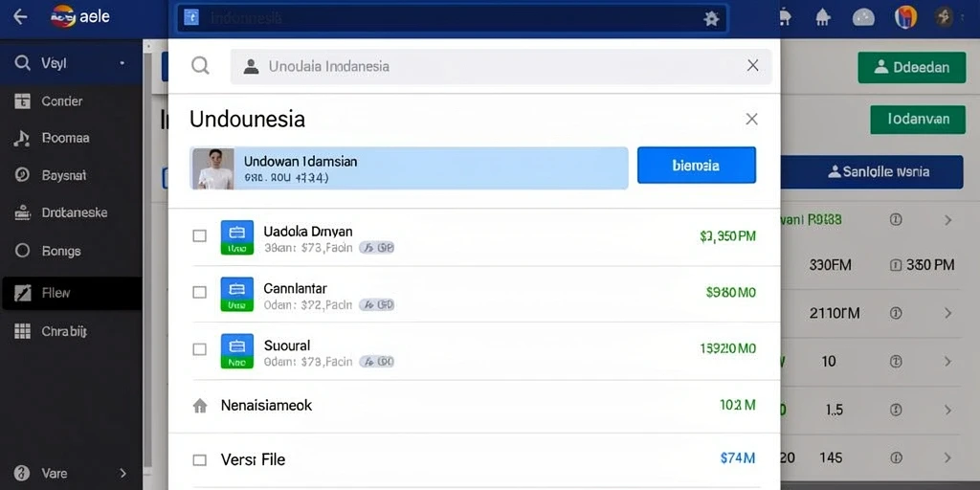Viewport: 980px width, 490px height.
Task: Click the magnifier icon in search dialog
Action: pos(200,66)
